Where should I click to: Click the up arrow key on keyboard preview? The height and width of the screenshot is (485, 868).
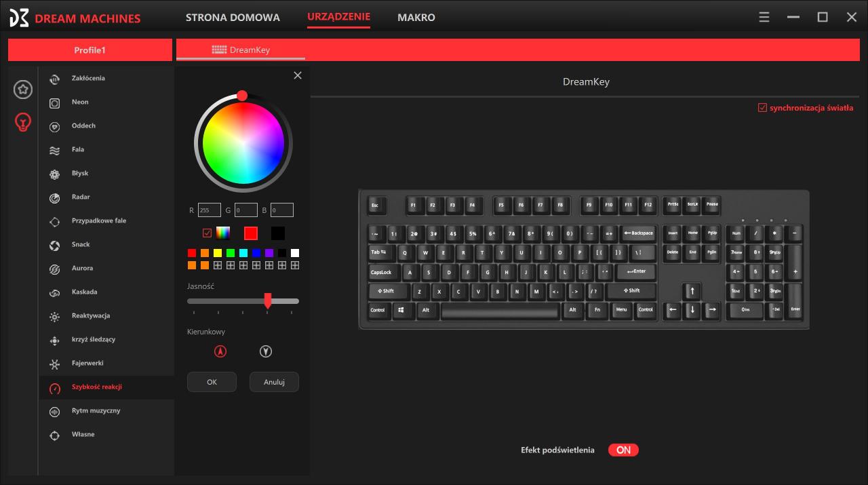pyautogui.click(x=692, y=291)
